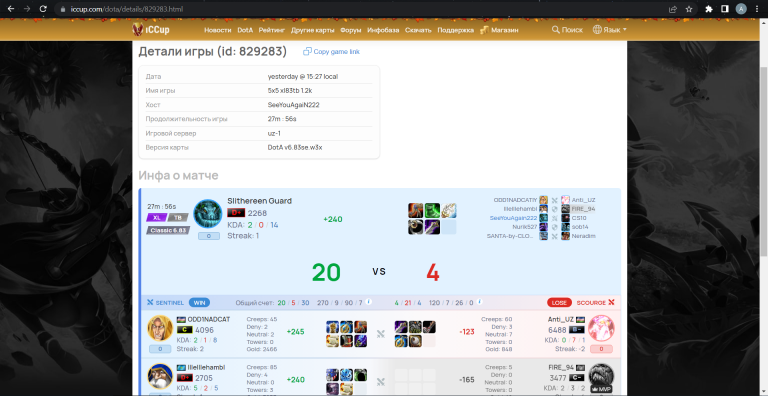Image resolution: width=768 pixels, height=396 pixels.
Task: Click the purple XL game mode tag
Action: (x=156, y=217)
